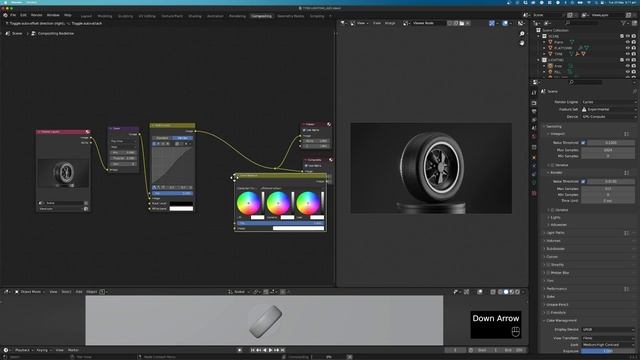The image size is (640, 360).
Task: Select the PLATFORM object in outliner
Action: 563,48
